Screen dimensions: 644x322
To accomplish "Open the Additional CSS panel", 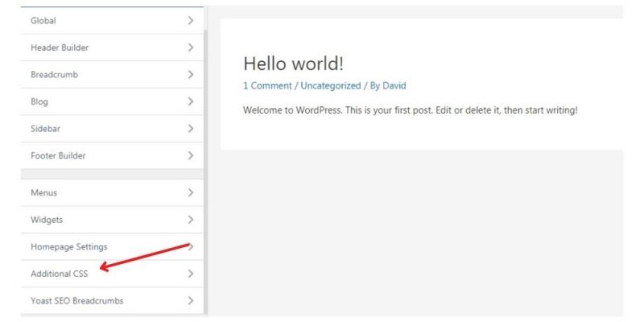I will pos(112,274).
